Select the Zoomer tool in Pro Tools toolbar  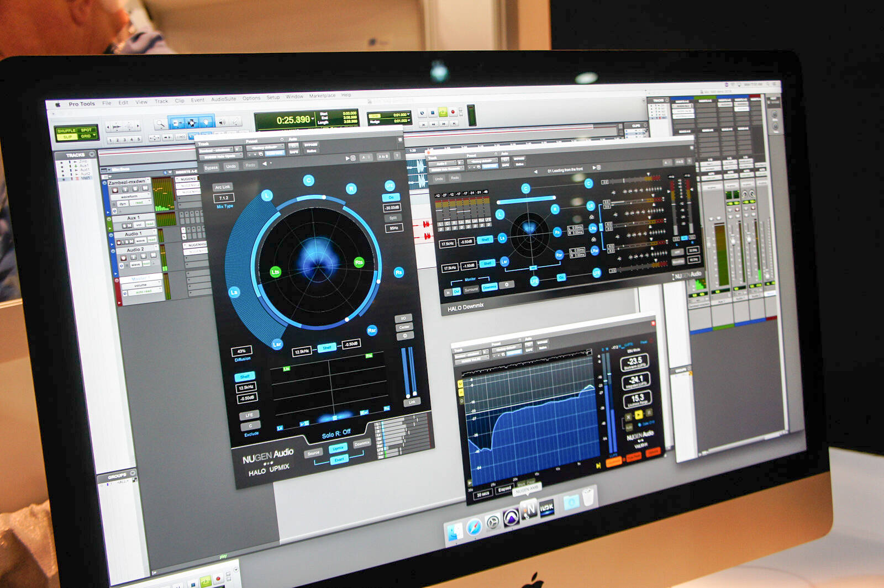pyautogui.click(x=161, y=124)
